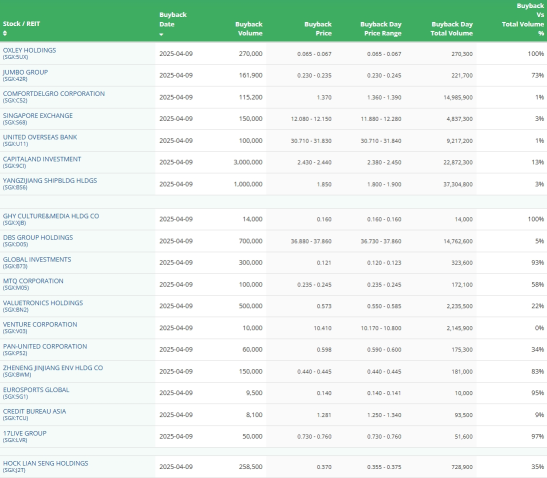Open MTQ CORPORATION stock link
Image resolution: width=547 pixels, height=478 pixels.
pyautogui.click(x=33, y=281)
